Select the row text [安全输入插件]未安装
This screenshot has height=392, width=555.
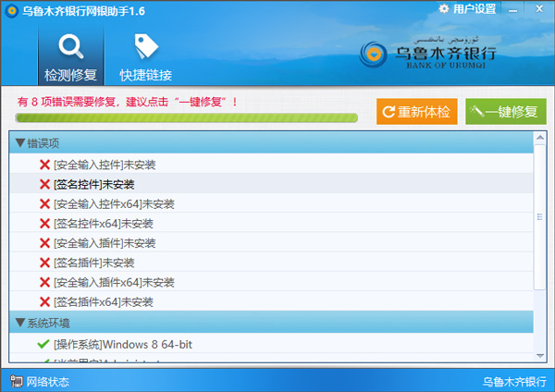click(x=105, y=243)
